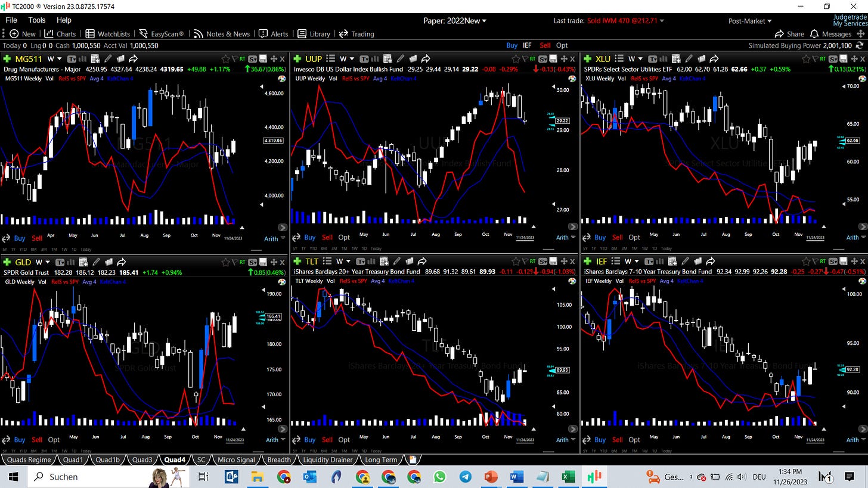The height and width of the screenshot is (488, 868).
Task: Click the Opt button under TLT chart
Action: (x=344, y=440)
